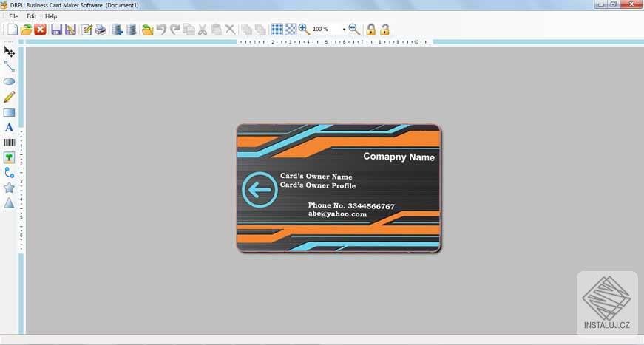This screenshot has height=345, width=644.
Task: Unlock the selected object
Action: 384,30
